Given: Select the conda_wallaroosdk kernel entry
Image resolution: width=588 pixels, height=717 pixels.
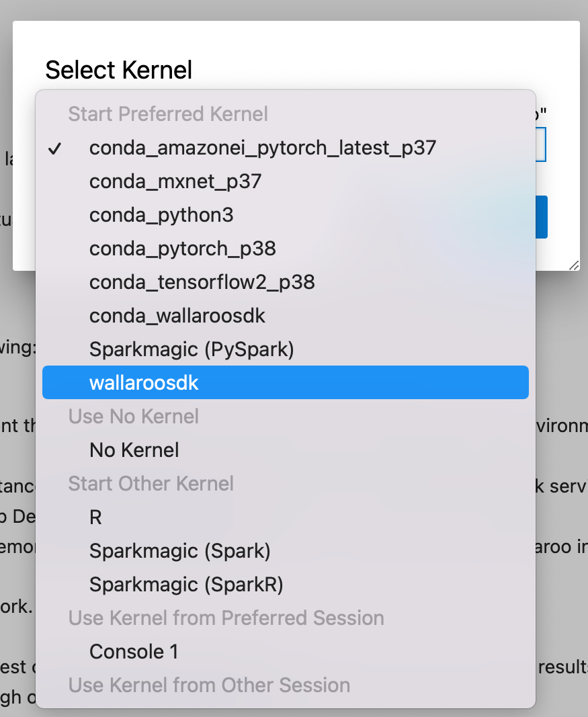Looking at the screenshot, I should coord(177,316).
